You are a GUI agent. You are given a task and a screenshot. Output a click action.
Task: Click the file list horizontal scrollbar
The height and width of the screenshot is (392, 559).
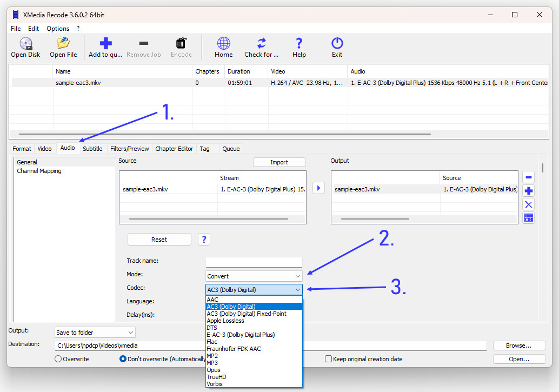coord(224,134)
